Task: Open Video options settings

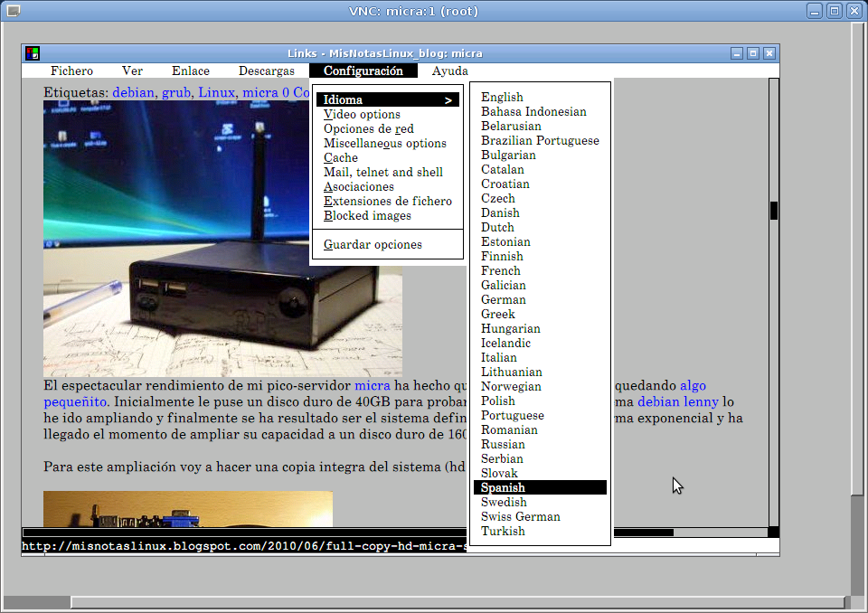Action: pos(360,114)
